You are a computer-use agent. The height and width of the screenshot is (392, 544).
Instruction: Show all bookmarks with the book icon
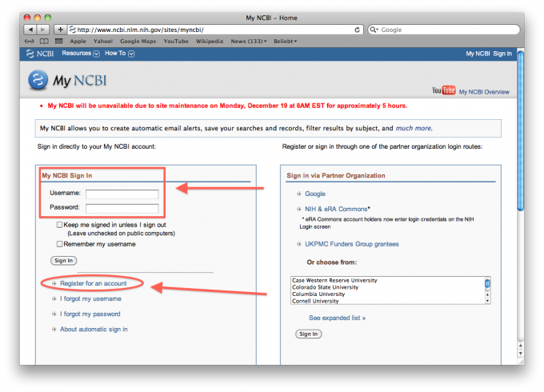(x=44, y=42)
